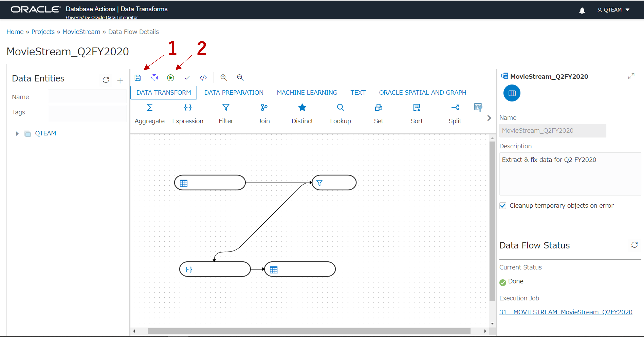Click the Filter transform icon
The image size is (644, 337).
click(x=226, y=107)
